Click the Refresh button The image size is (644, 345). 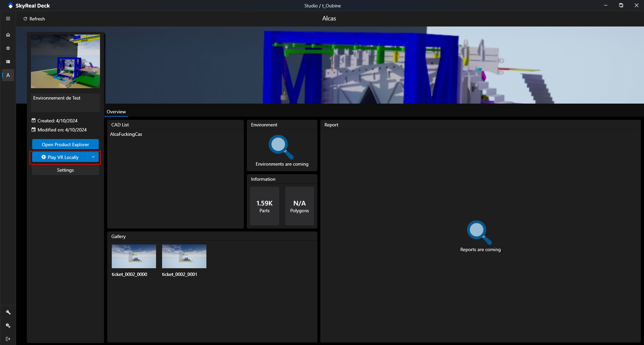pos(34,19)
